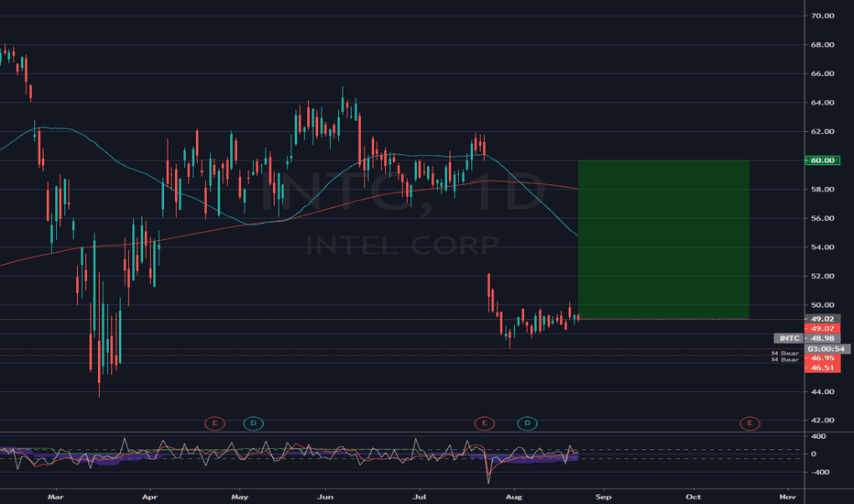
Task: Click the 03:00:54 bar countdown label
Action: click(x=827, y=349)
